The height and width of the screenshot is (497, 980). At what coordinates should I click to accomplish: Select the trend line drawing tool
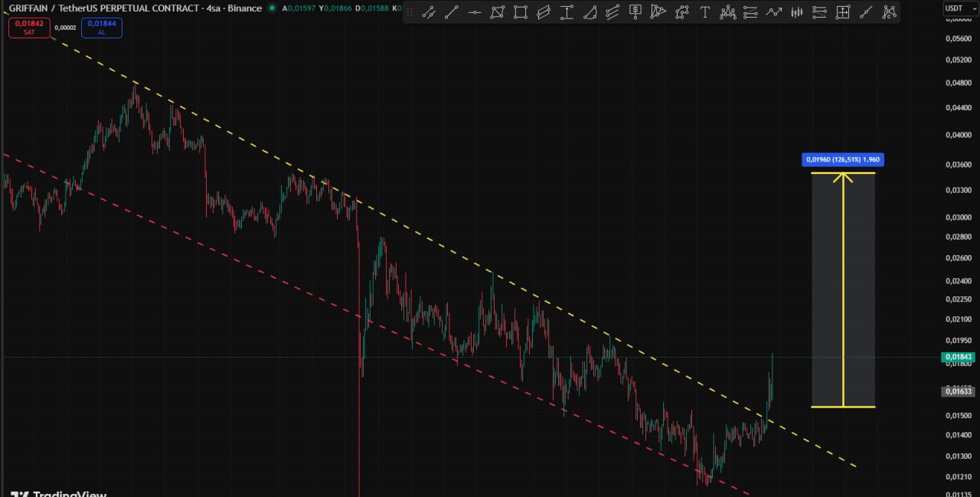click(452, 12)
